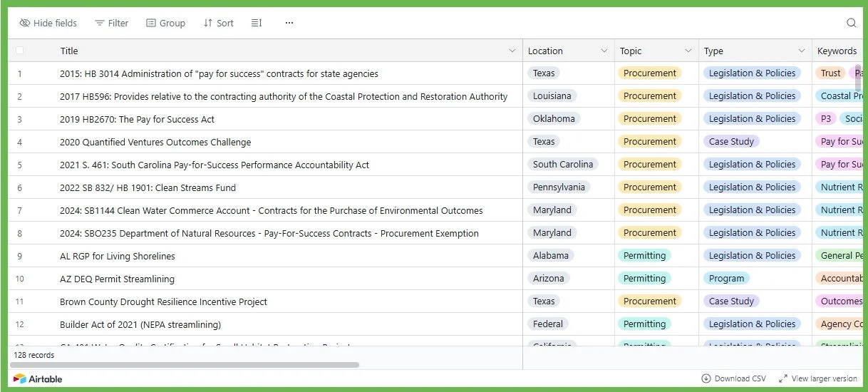
Task: Expand the Location column dropdown arrow
Action: (x=604, y=51)
